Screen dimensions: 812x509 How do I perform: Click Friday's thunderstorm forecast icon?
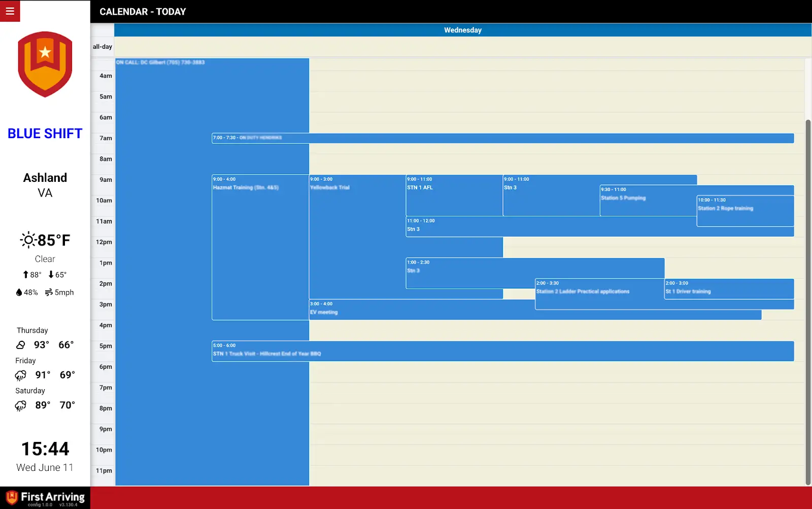21,375
